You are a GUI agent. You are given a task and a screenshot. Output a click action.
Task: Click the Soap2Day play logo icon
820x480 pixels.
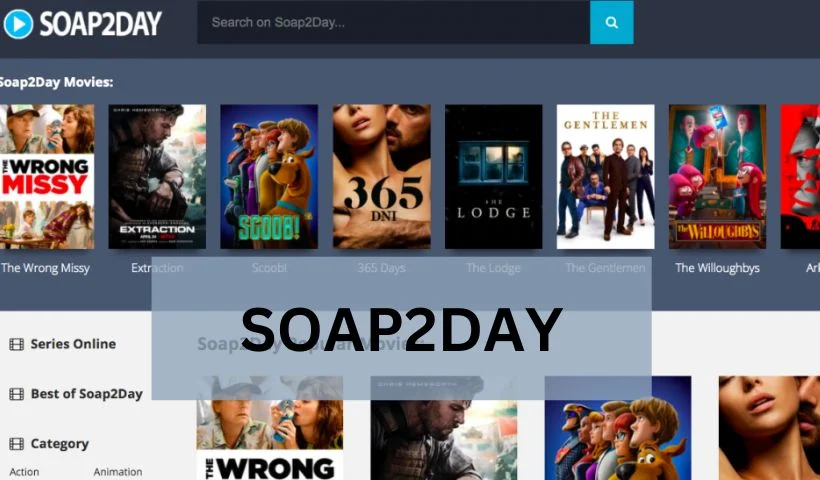[18, 24]
